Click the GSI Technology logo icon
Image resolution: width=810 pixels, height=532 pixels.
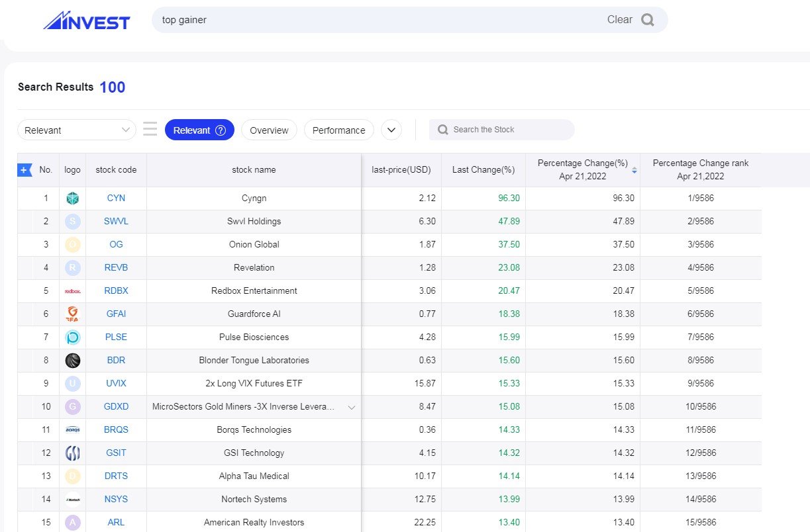click(73, 453)
